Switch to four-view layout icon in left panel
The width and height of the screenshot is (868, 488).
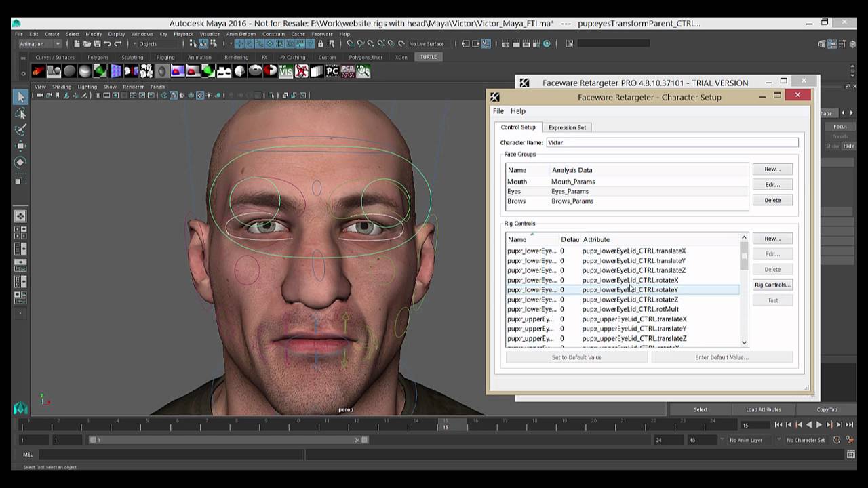pos(20,232)
